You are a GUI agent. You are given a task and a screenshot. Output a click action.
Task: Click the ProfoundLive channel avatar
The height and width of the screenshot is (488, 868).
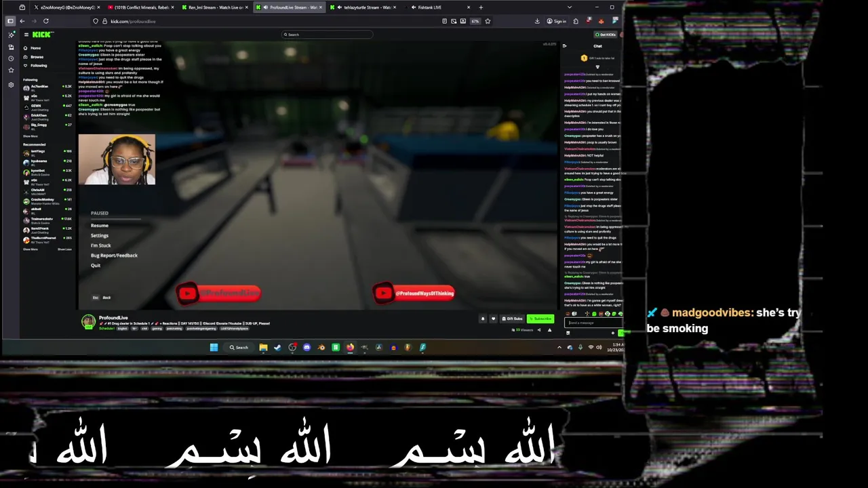point(88,321)
